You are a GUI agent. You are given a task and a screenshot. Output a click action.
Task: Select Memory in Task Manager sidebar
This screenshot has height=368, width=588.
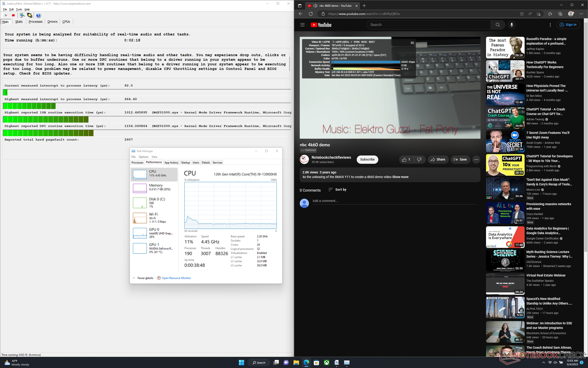[x=154, y=188]
